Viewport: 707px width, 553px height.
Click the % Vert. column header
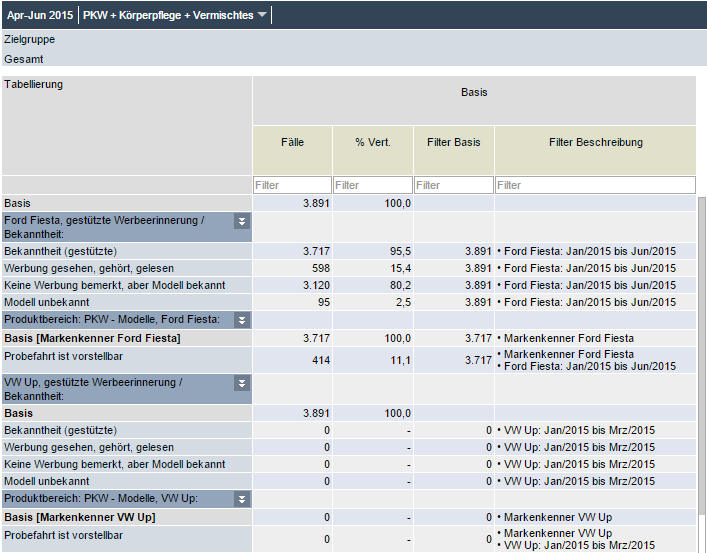point(373,150)
